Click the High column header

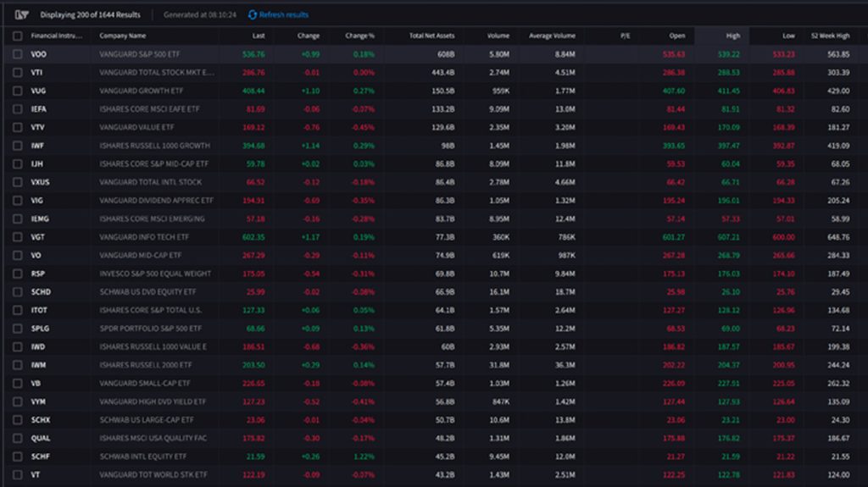tap(733, 36)
